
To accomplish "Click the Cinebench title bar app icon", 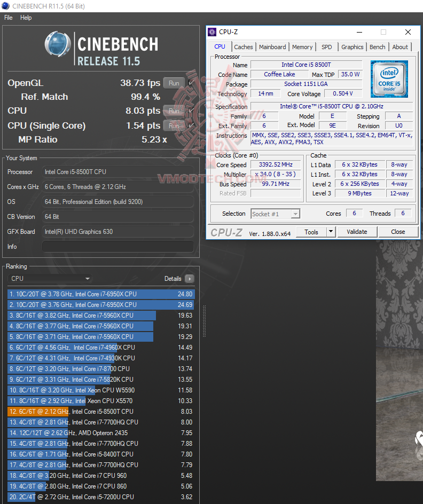I will [5, 6].
